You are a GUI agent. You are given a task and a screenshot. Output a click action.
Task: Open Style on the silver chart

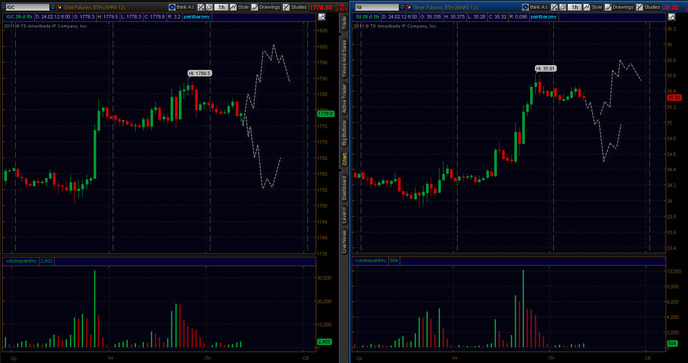pos(592,7)
